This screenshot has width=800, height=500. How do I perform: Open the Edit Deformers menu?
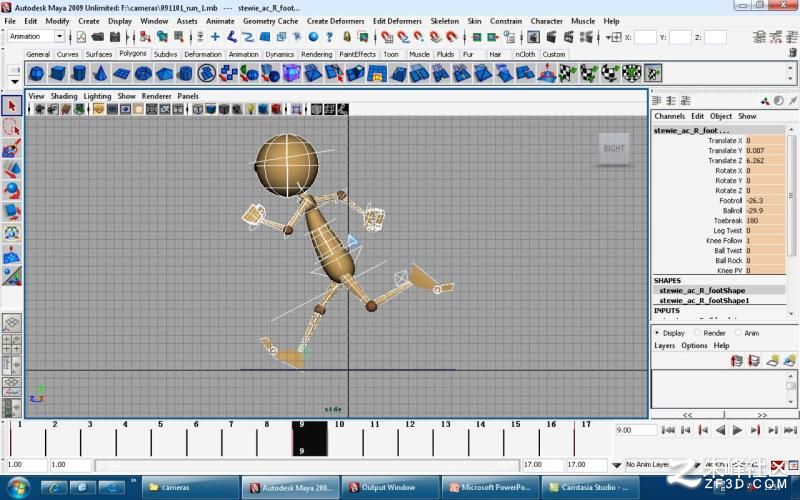397,21
